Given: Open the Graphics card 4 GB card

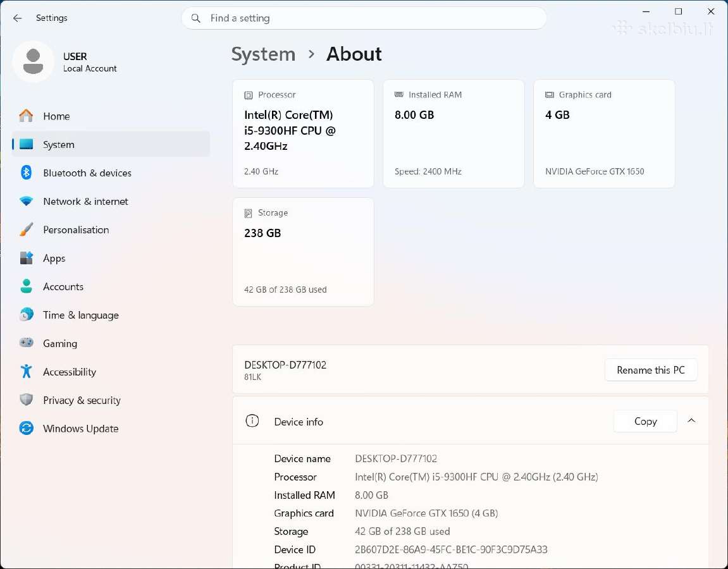Looking at the screenshot, I should [x=604, y=133].
